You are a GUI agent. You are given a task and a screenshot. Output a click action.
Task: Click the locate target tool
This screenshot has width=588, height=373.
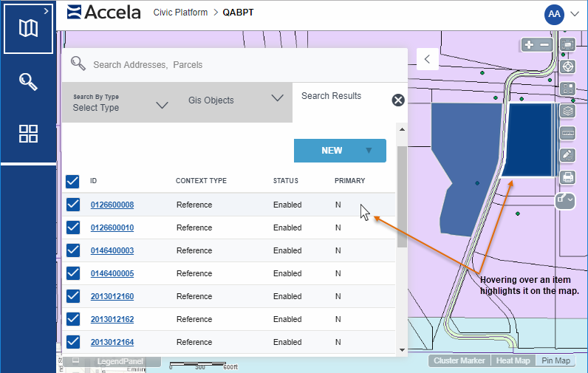(567, 66)
